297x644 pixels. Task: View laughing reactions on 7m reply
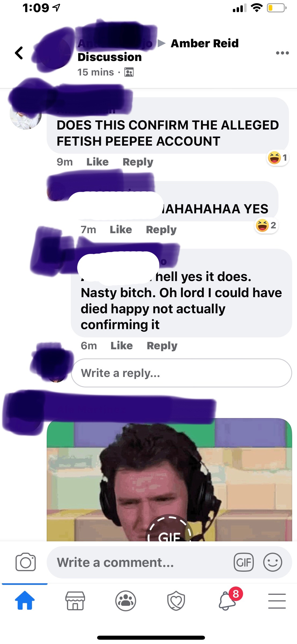point(266,225)
